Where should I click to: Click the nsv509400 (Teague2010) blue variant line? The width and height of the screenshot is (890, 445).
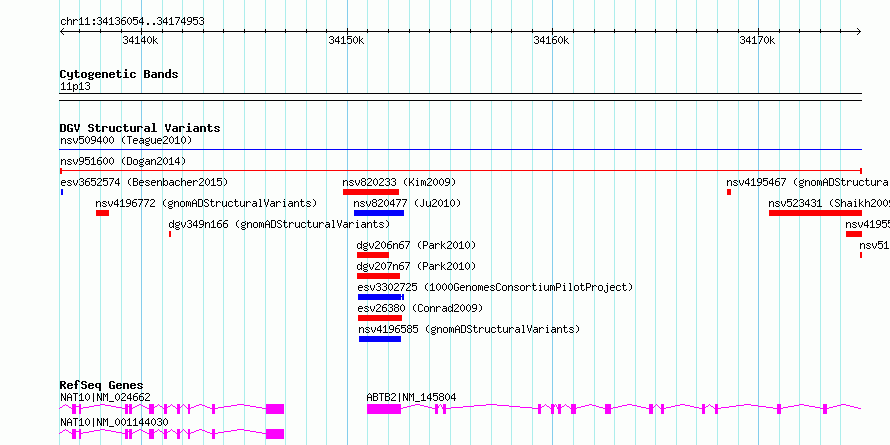click(460, 150)
